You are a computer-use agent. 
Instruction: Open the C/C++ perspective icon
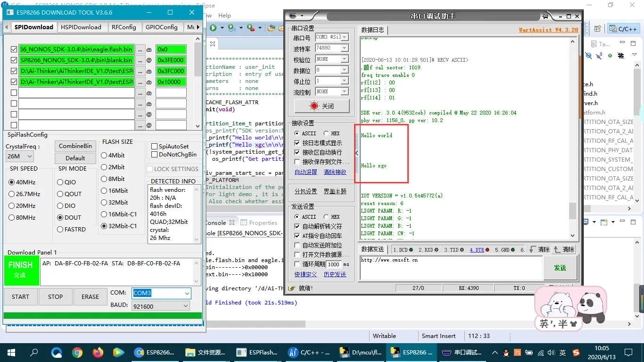623,29
